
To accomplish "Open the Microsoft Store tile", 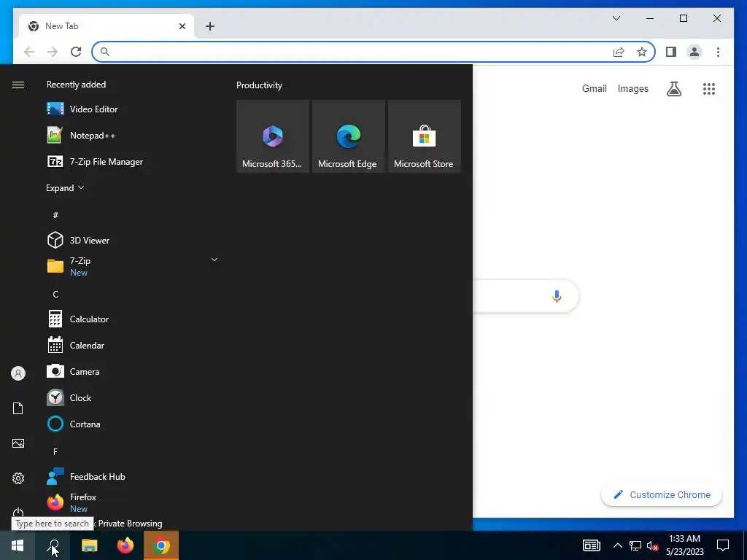I will [x=425, y=136].
